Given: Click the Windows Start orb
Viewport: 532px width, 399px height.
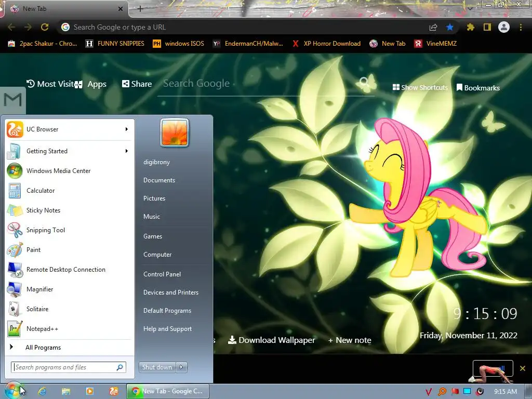Looking at the screenshot, I should 13,391.
